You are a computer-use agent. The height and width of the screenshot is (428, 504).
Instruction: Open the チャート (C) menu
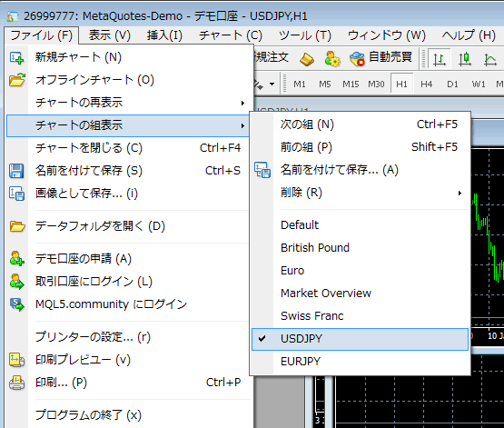tap(231, 35)
